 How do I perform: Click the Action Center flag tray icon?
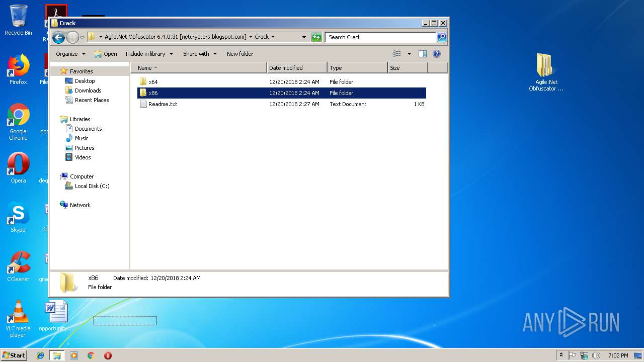[572, 355]
